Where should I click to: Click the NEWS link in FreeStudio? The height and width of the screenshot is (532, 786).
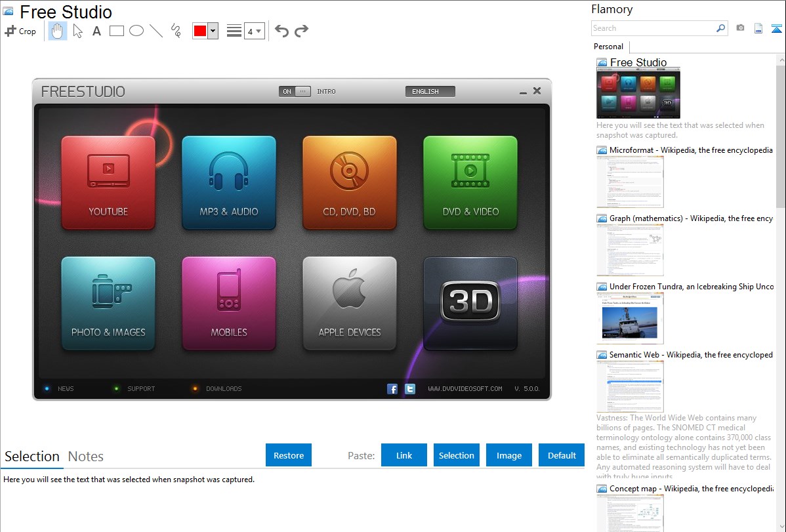[66, 388]
